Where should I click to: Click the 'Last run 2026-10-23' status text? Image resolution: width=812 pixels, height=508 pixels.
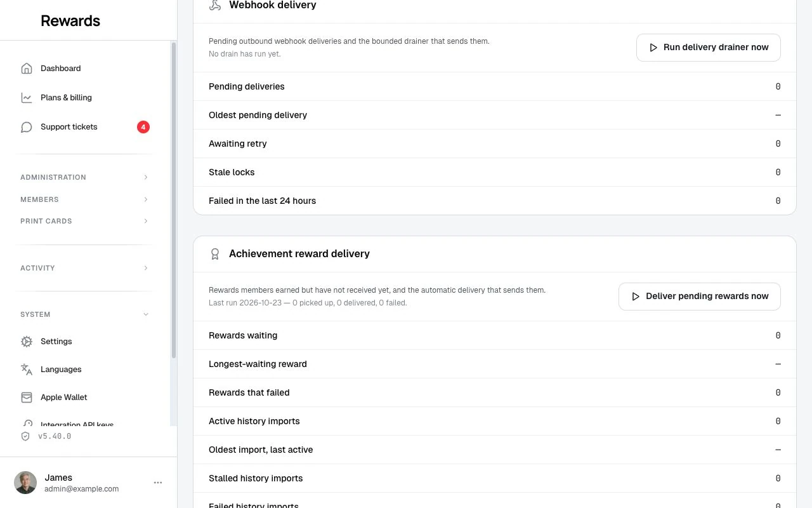308,303
